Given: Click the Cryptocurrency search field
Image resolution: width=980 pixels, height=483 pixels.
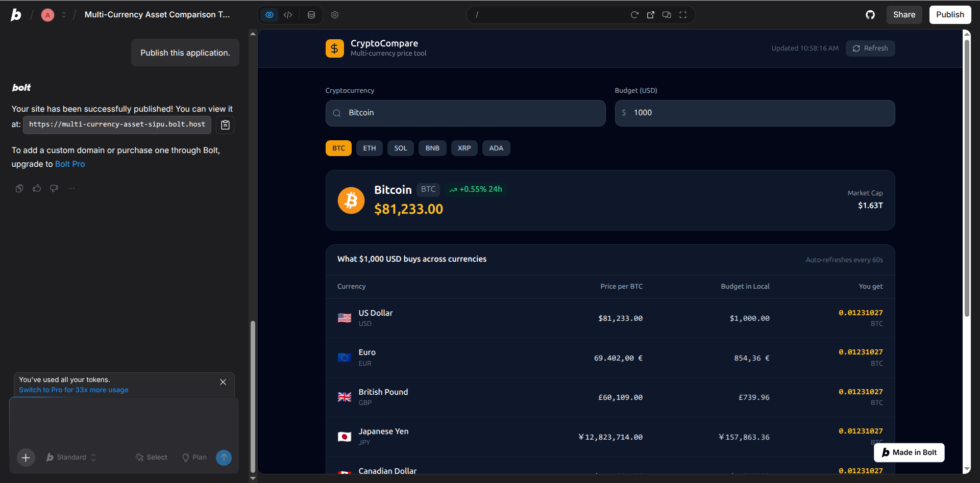Looking at the screenshot, I should pyautogui.click(x=465, y=113).
